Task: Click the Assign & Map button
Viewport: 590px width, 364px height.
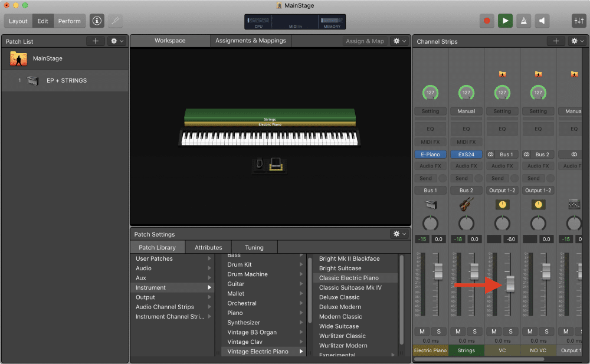Action: click(x=365, y=41)
